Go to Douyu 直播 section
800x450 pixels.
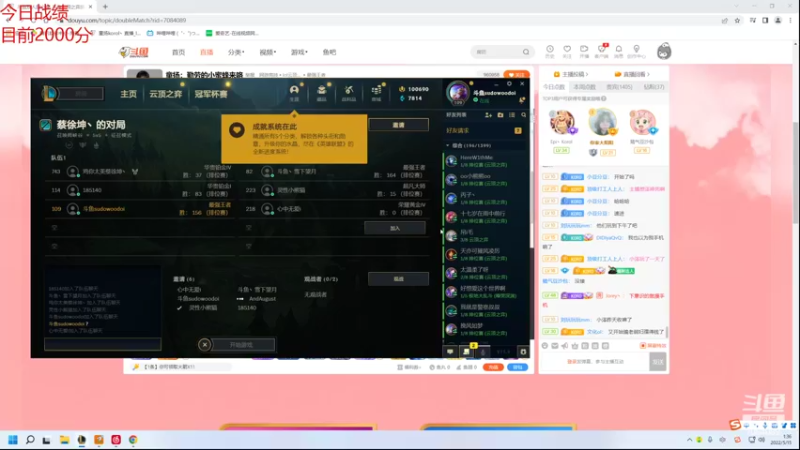(x=207, y=52)
